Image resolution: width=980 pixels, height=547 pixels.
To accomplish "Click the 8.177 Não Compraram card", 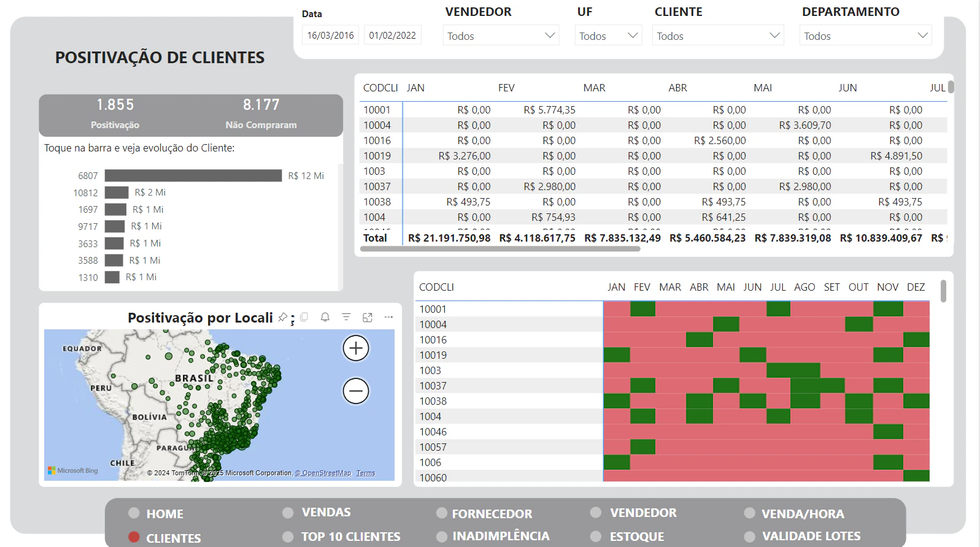I will pos(261,114).
